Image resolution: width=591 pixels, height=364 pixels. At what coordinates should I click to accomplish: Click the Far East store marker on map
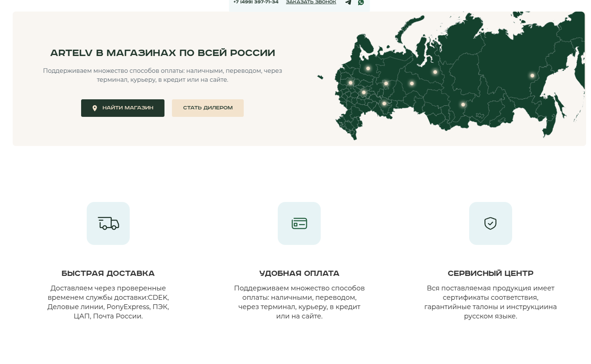click(532, 76)
